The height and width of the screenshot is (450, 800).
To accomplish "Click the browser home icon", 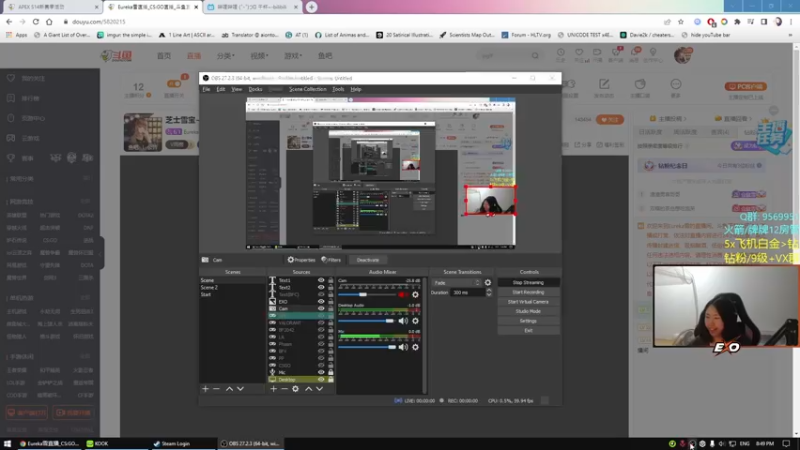I will click(x=49, y=21).
